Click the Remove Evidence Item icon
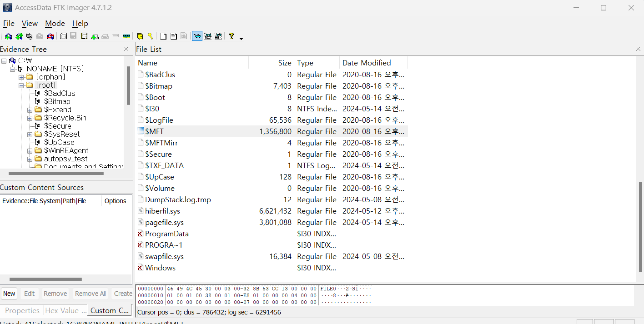This screenshot has height=324, width=644. pos(40,36)
